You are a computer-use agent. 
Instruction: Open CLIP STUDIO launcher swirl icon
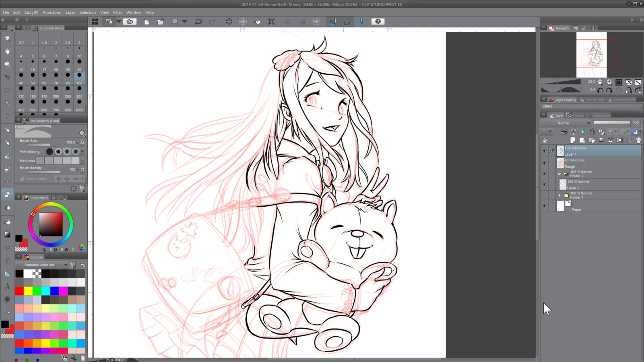[x=130, y=22]
